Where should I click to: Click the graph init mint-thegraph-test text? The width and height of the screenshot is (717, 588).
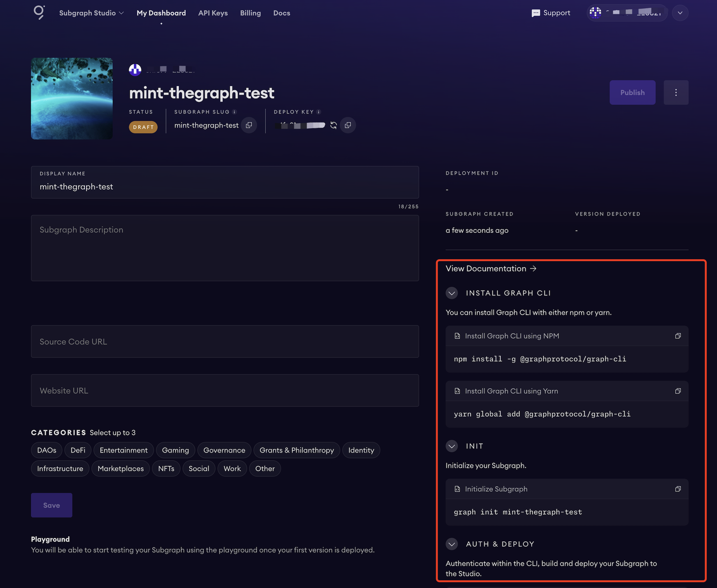click(x=518, y=512)
